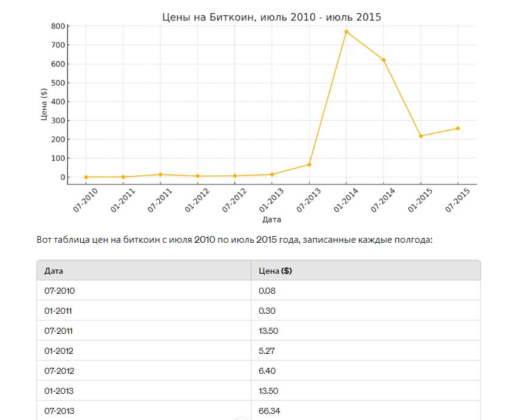Click the last data point at 07-2015
Image resolution: width=532 pixels, height=420 pixels.
[x=458, y=128]
